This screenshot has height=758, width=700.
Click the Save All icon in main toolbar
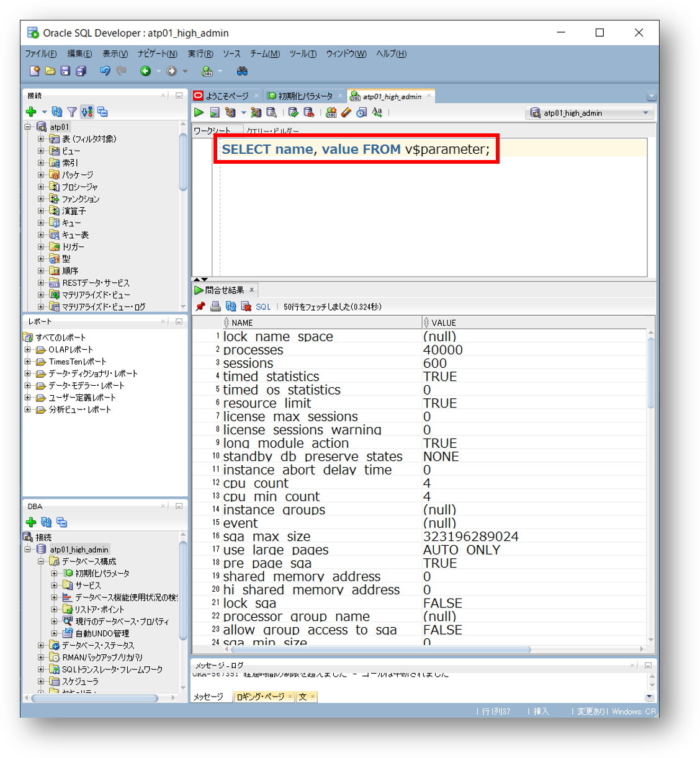[81, 71]
